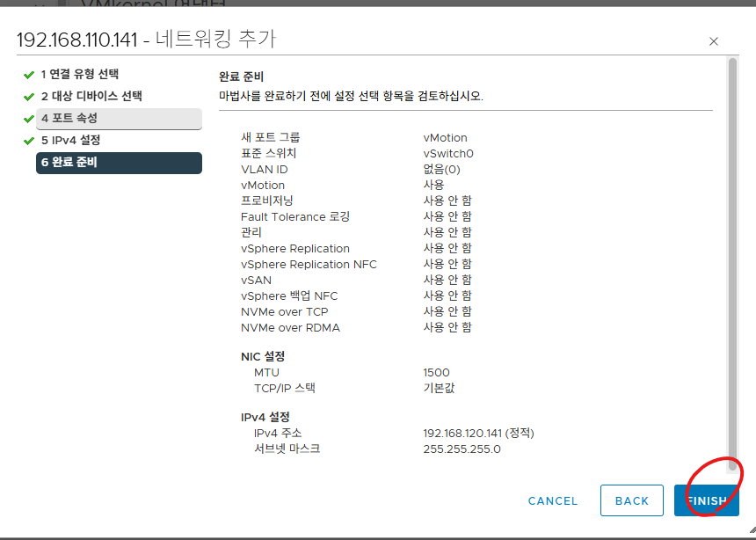This screenshot has width=756, height=540.
Task: Cancel the add networking wizard
Action: (553, 501)
